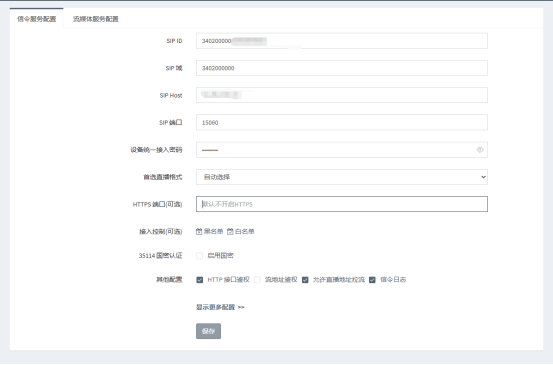
Task: Click the 35114 国密认证 label
Action: (x=160, y=256)
